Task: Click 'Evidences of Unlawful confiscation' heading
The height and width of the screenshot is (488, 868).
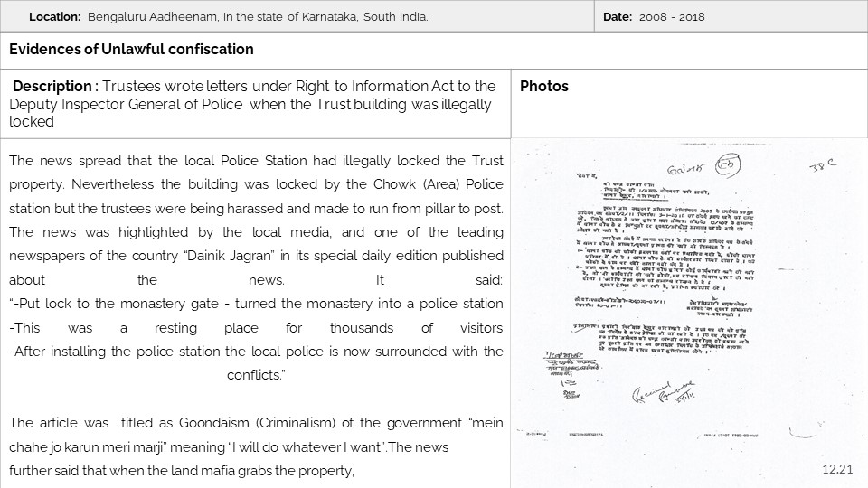Action: pos(131,50)
